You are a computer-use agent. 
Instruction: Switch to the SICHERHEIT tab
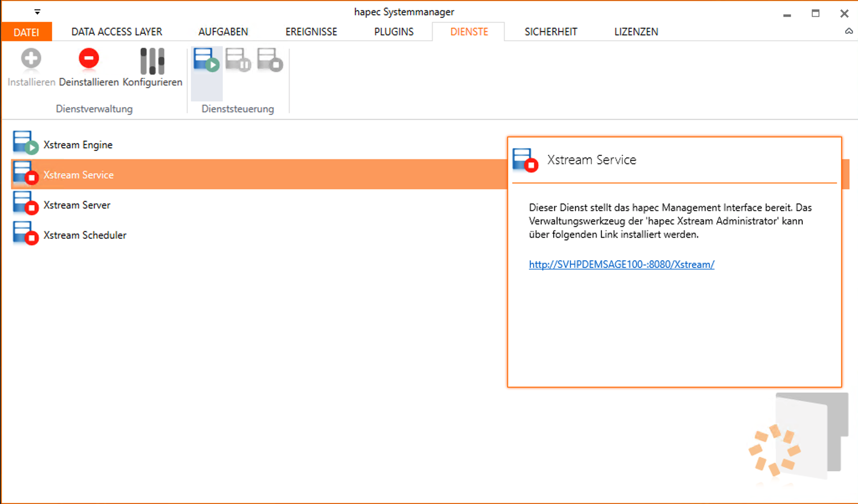[551, 32]
